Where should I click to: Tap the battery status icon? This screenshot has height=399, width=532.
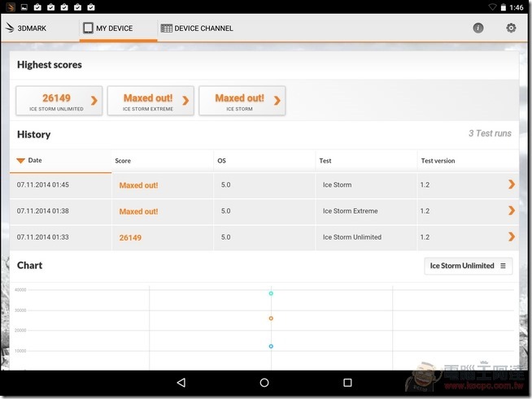pos(504,7)
